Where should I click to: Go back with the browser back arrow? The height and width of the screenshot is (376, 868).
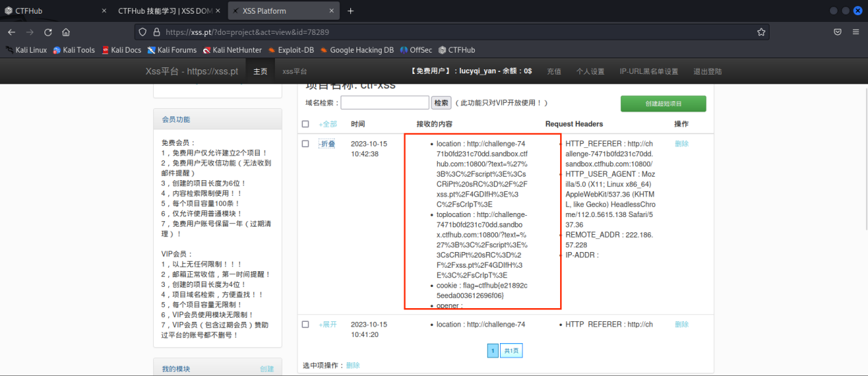12,32
